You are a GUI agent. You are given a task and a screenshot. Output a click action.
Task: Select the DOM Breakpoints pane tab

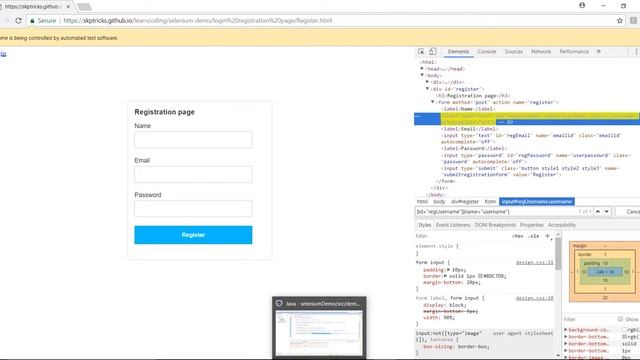(495, 225)
